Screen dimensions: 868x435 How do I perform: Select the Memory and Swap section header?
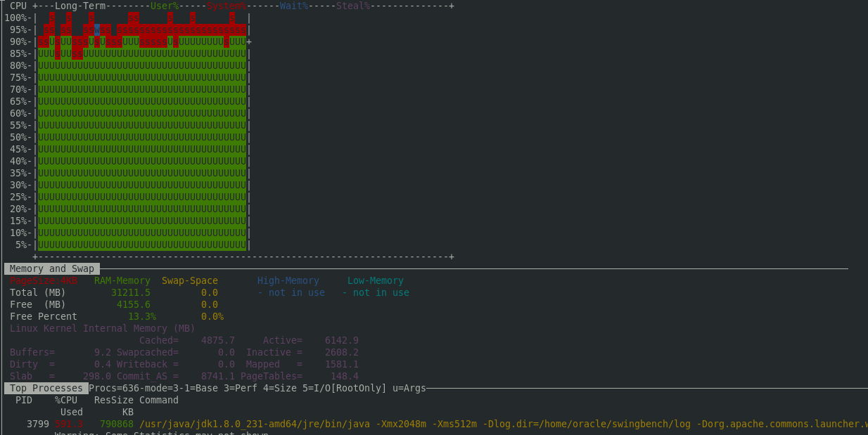51,268
